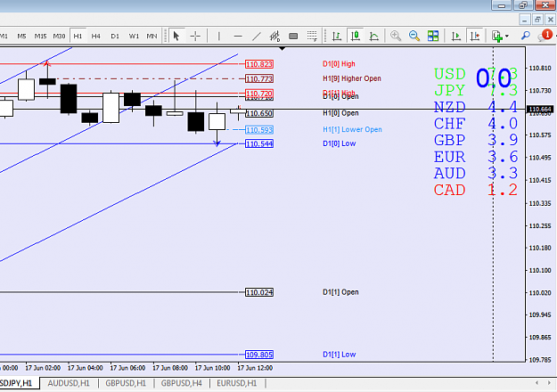Click the CHF currency strength row
557x392 pixels.
476,124
